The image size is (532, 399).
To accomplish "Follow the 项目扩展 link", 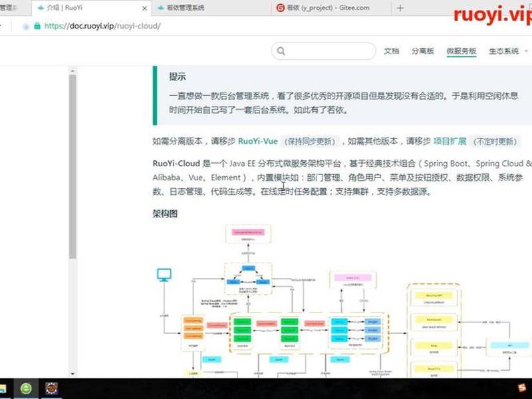I will pos(450,141).
